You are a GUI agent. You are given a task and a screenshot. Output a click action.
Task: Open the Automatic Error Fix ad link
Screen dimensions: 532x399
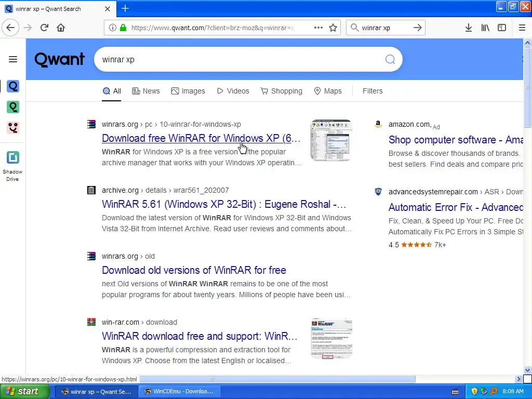coord(456,207)
